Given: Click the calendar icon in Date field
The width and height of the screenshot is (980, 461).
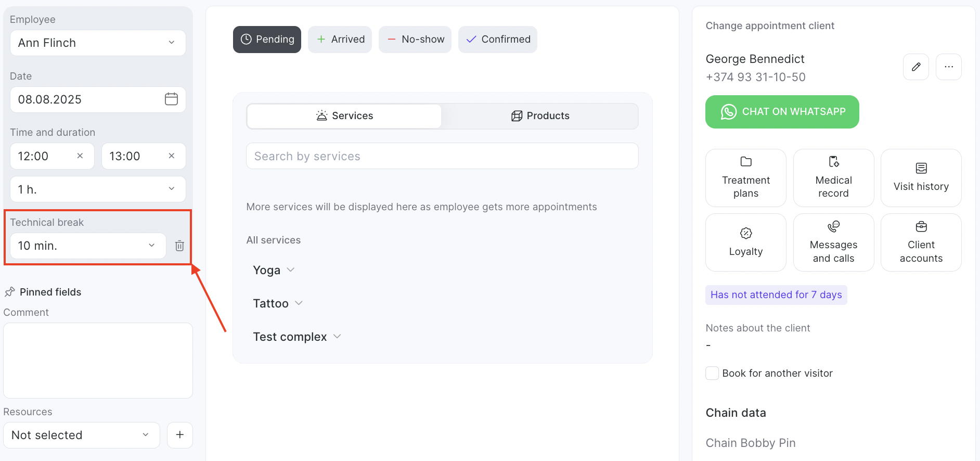Looking at the screenshot, I should click(171, 99).
